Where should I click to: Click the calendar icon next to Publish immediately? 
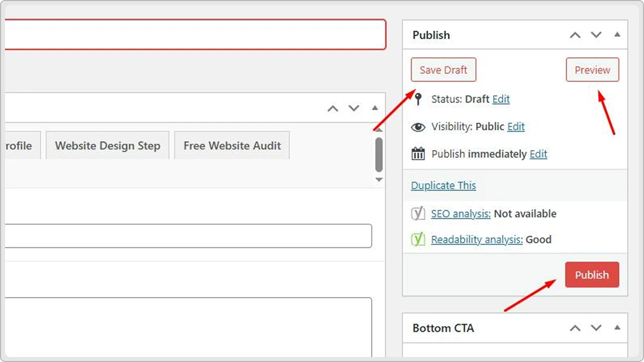tap(418, 154)
